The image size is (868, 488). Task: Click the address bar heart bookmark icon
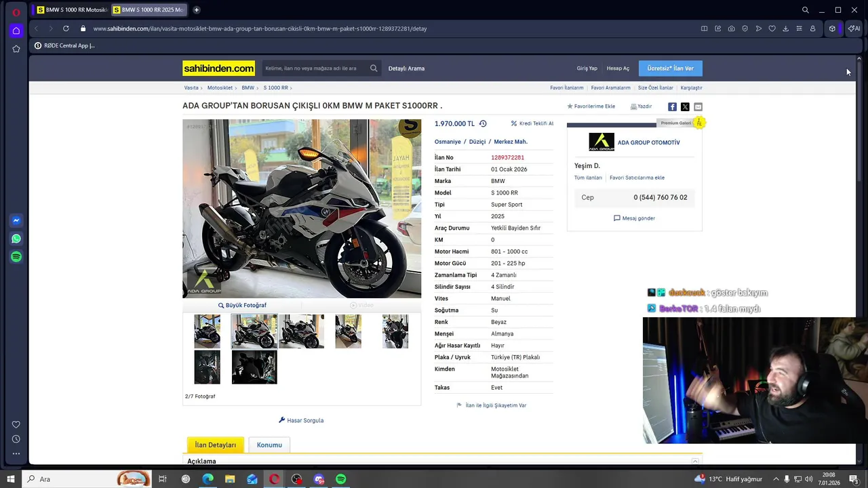point(772,28)
